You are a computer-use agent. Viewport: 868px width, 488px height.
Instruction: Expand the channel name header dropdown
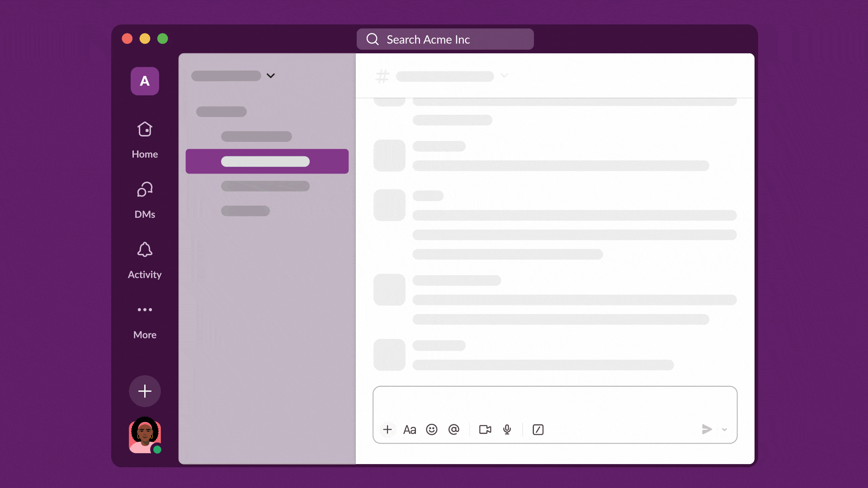tap(505, 75)
